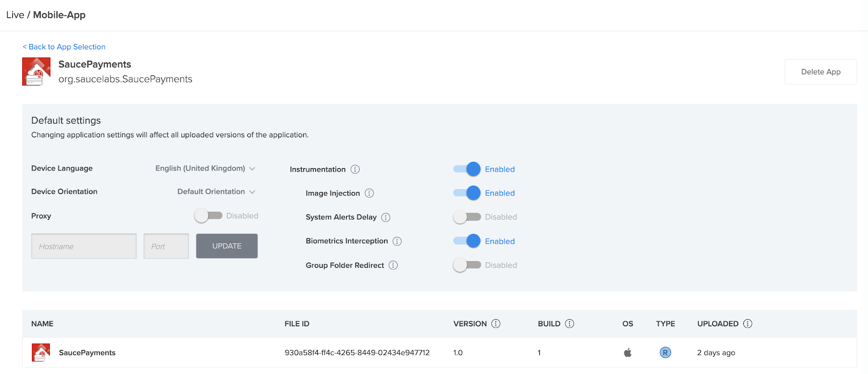Focus the Hostname input field

click(84, 246)
